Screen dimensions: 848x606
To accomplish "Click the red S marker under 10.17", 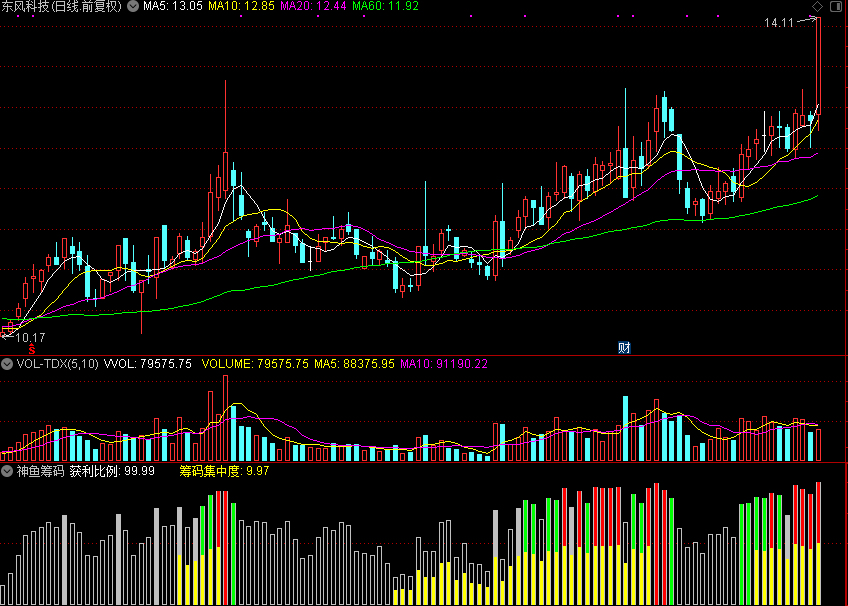I will click(x=32, y=350).
